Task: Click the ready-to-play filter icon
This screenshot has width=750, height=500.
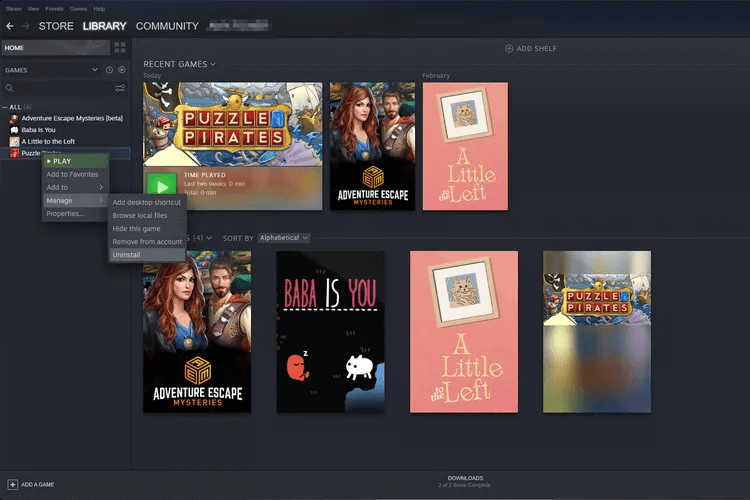Action: coord(122,70)
